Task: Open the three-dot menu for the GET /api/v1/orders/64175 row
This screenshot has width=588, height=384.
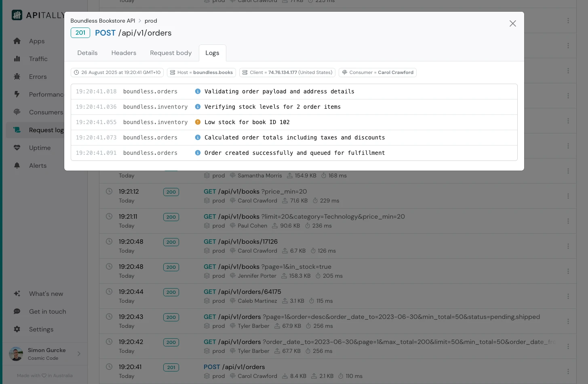Action: (568, 296)
